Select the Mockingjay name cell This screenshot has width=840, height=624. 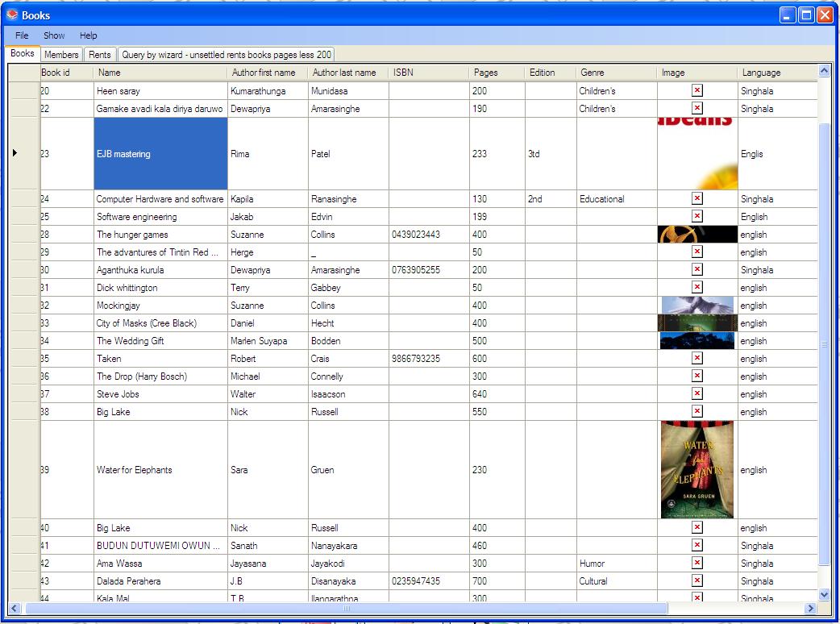[160, 306]
